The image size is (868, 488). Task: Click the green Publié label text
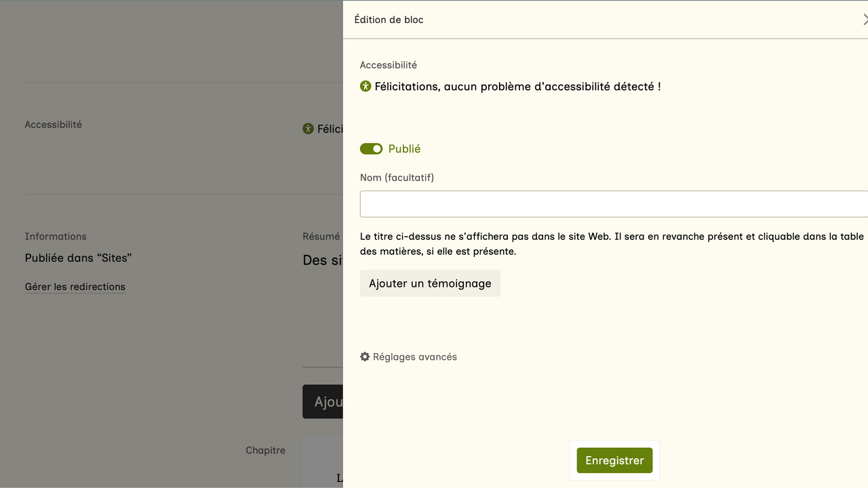pos(405,149)
